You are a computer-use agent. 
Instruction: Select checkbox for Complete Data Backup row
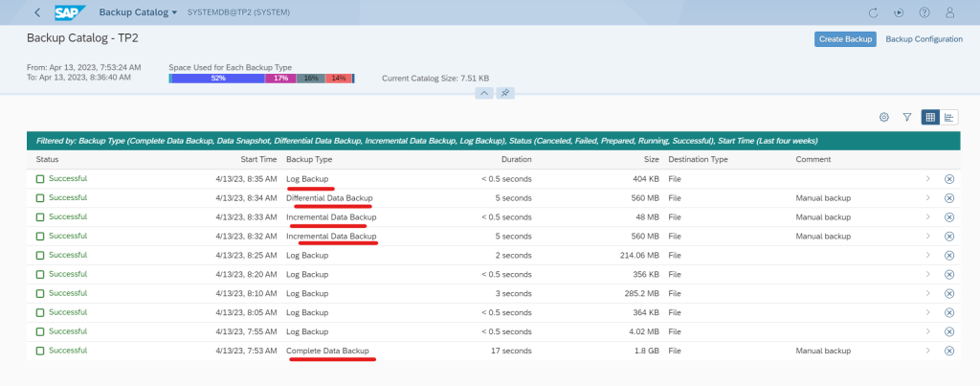coord(40,351)
